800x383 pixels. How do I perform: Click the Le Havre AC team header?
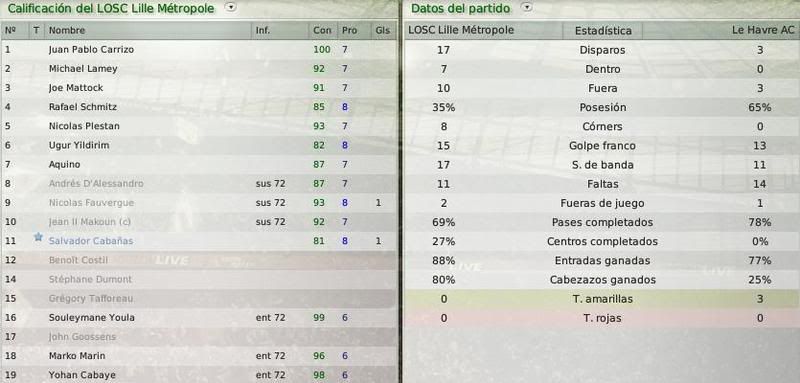pos(763,31)
